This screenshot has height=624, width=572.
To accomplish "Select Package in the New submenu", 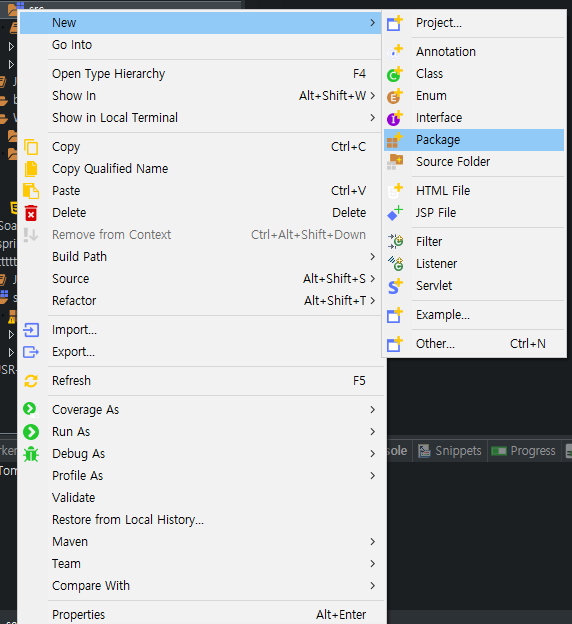I will pyautogui.click(x=474, y=140).
